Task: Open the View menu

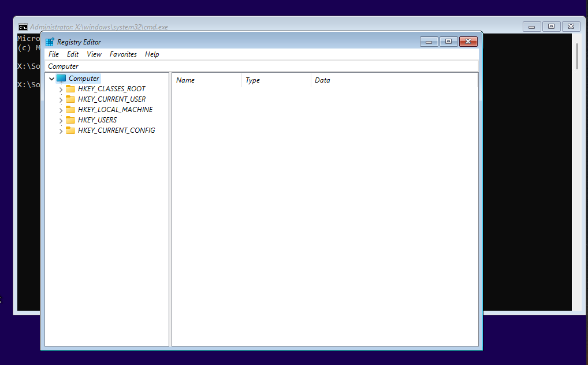Action: click(94, 54)
